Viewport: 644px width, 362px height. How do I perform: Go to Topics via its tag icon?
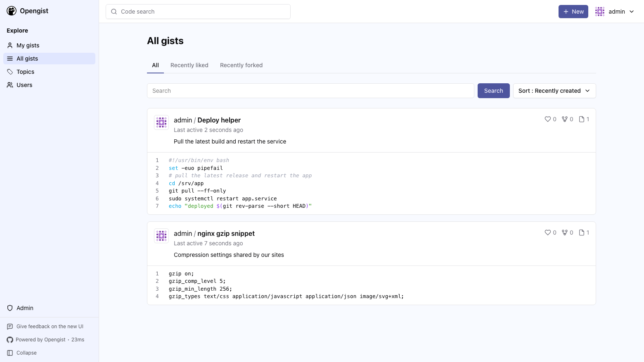tap(10, 72)
